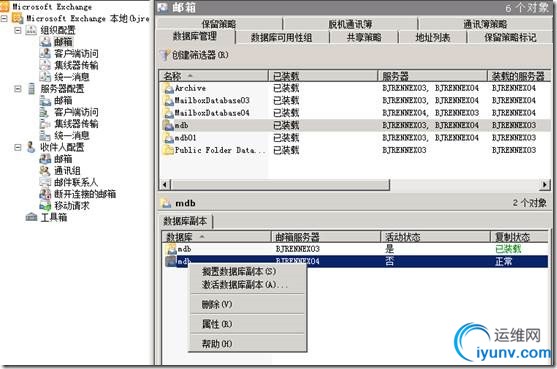The image size is (557, 369).
Task: Switch to the 共享策略 tab
Action: [364, 37]
